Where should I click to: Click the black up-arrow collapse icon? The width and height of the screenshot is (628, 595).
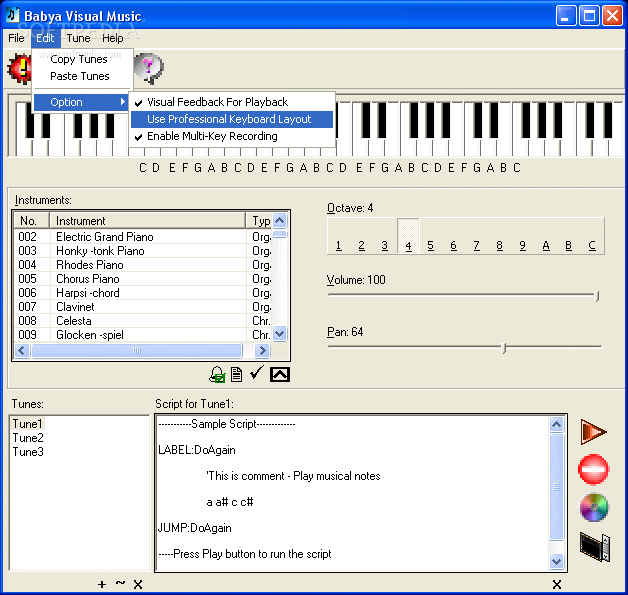click(280, 375)
